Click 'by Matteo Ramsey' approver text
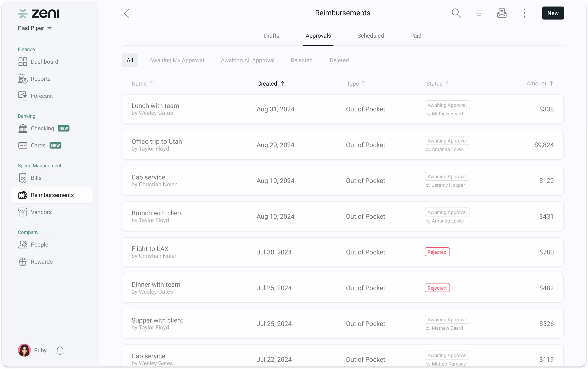Image resolution: width=588 pixels, height=369 pixels. [446, 364]
